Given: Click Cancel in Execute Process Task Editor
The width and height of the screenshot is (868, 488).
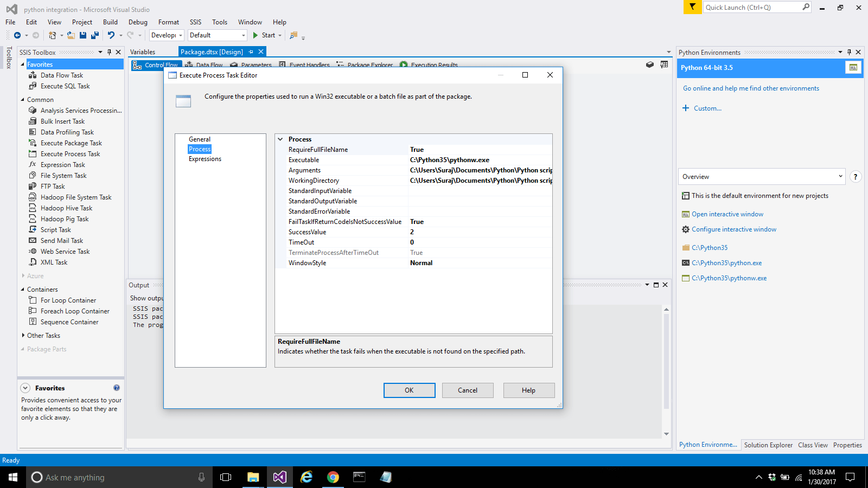Looking at the screenshot, I should 468,390.
